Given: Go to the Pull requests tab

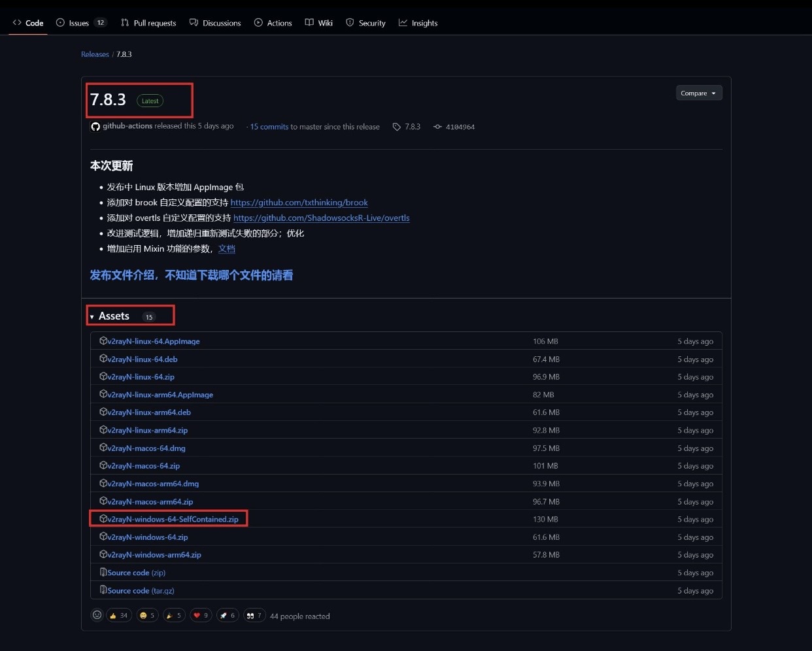Looking at the screenshot, I should (148, 23).
